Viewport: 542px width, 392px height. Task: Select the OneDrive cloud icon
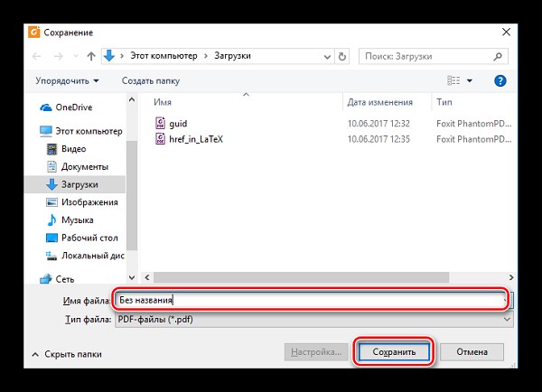[x=46, y=107]
